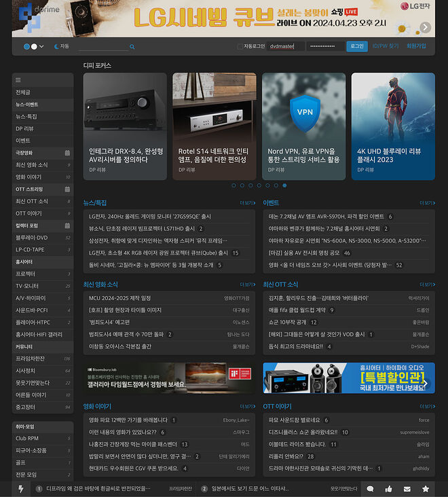Toggle the moon auto dark mode icon
448x497 pixels.
pyautogui.click(x=57, y=47)
